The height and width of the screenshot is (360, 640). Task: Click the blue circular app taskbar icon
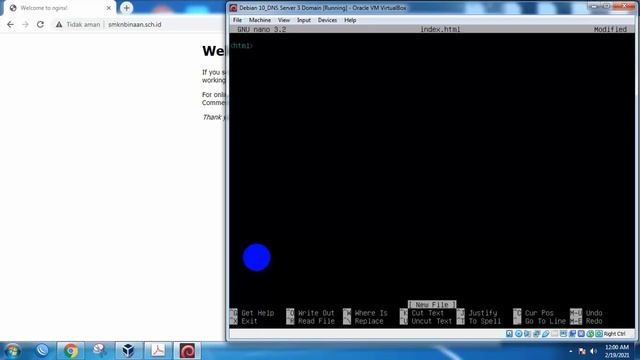click(x=42, y=351)
